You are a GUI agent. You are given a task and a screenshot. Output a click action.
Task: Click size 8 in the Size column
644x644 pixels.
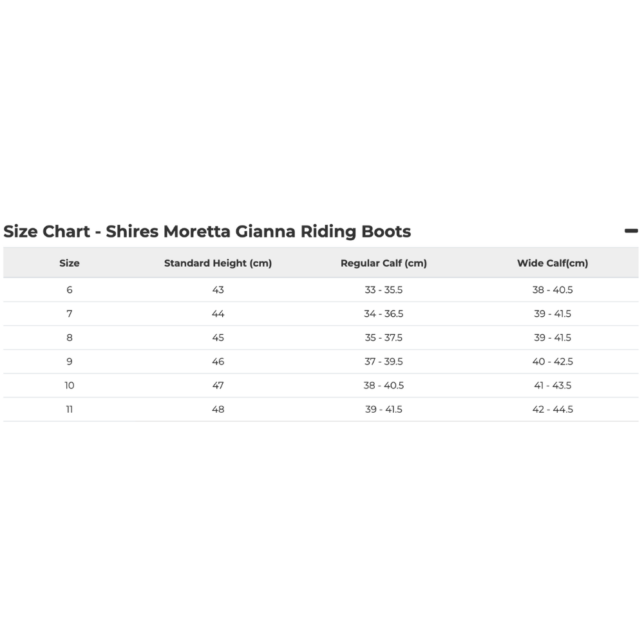[70, 337]
